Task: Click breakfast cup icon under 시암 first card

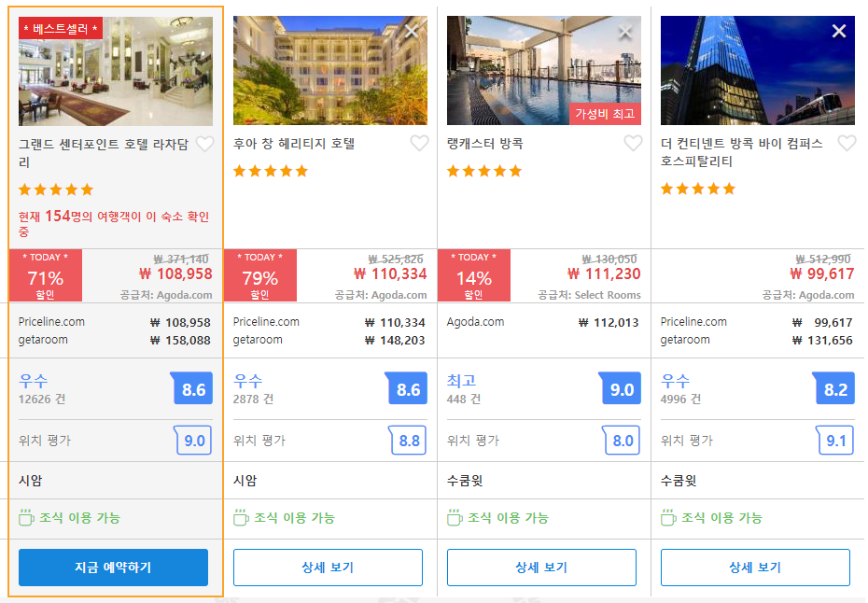Action: click(26, 517)
